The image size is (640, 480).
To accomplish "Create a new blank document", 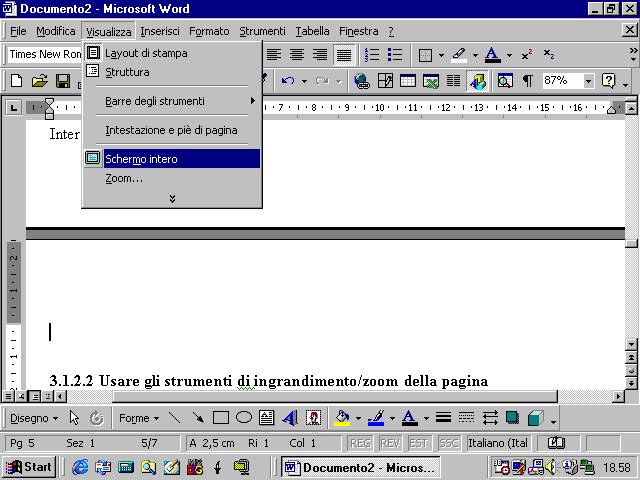I will [x=16, y=80].
